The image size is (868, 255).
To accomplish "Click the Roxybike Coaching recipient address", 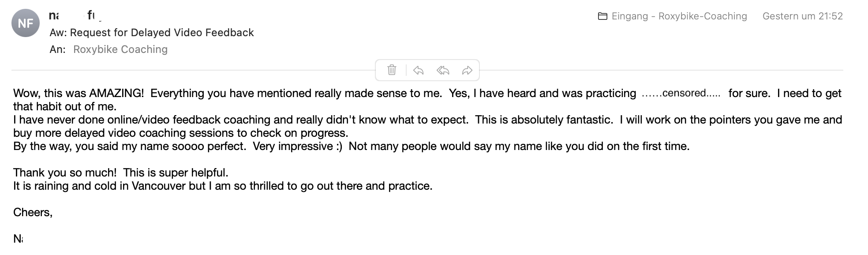I will pyautogui.click(x=120, y=49).
